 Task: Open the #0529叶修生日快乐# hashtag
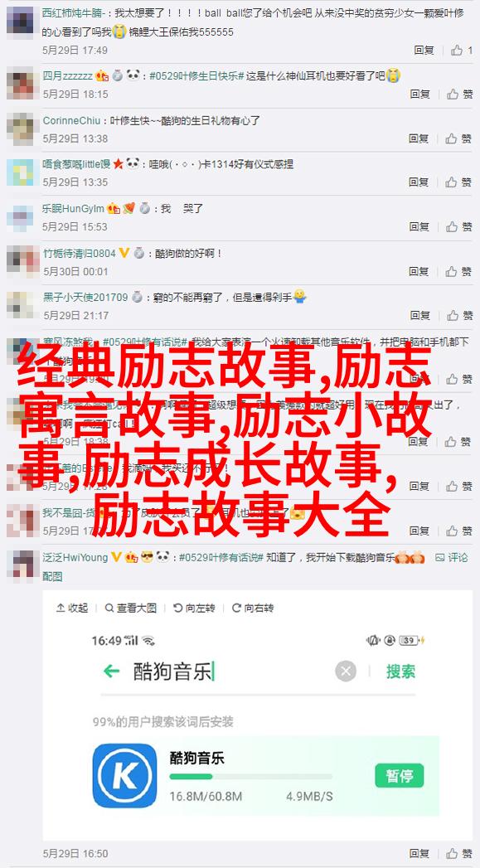[196, 75]
